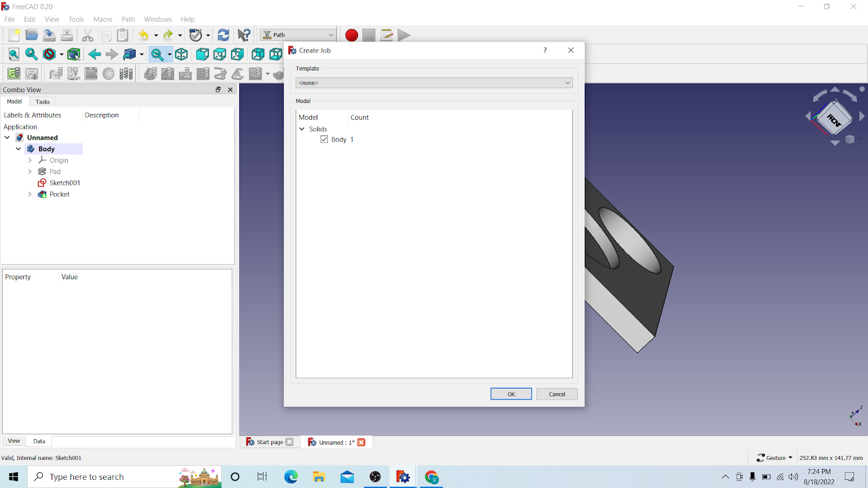This screenshot has height=488, width=868.
Task: Go back with the left arrow icon
Action: (x=94, y=54)
